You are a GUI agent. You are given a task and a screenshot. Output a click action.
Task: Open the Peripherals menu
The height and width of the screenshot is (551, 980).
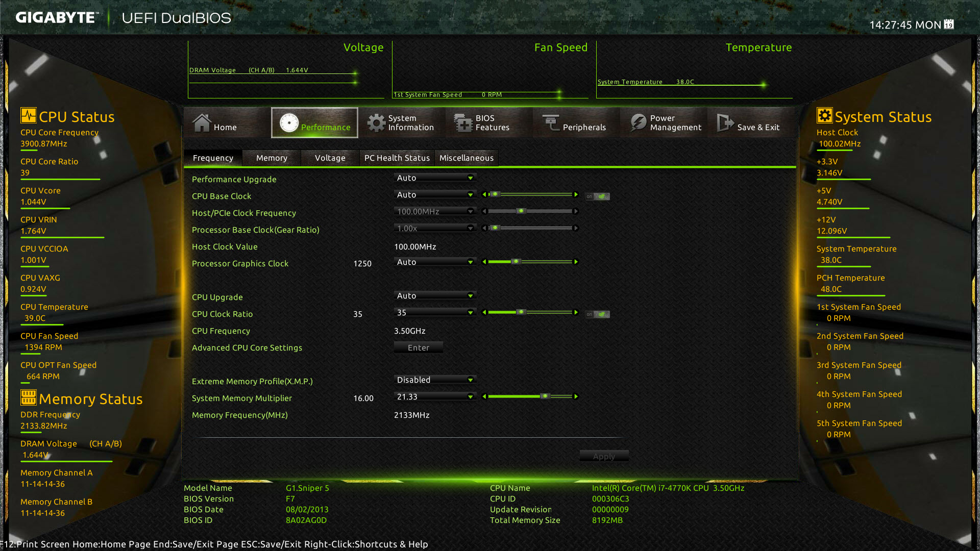pos(576,123)
